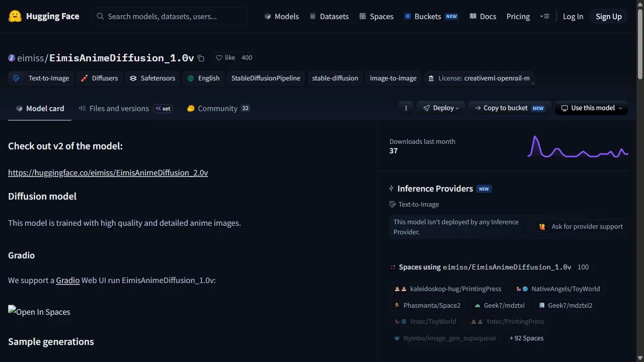Click the eimiss author avatar
The height and width of the screenshot is (362, 644).
(x=12, y=58)
